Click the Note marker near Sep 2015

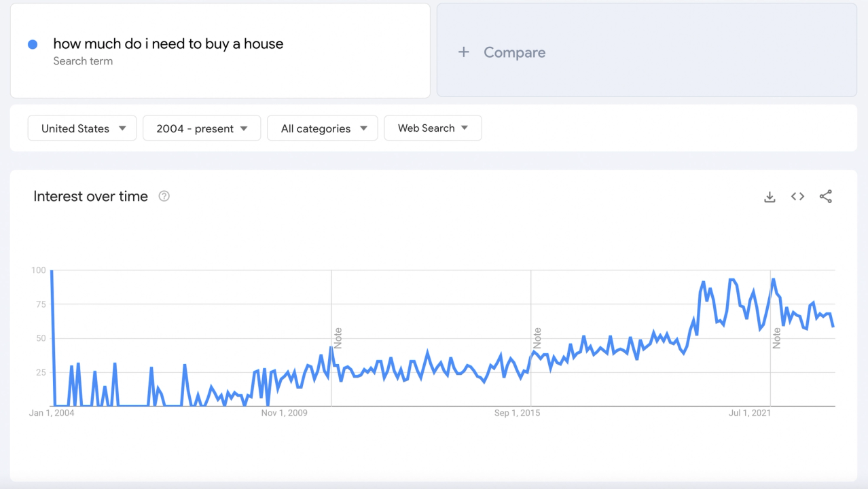[x=537, y=338]
